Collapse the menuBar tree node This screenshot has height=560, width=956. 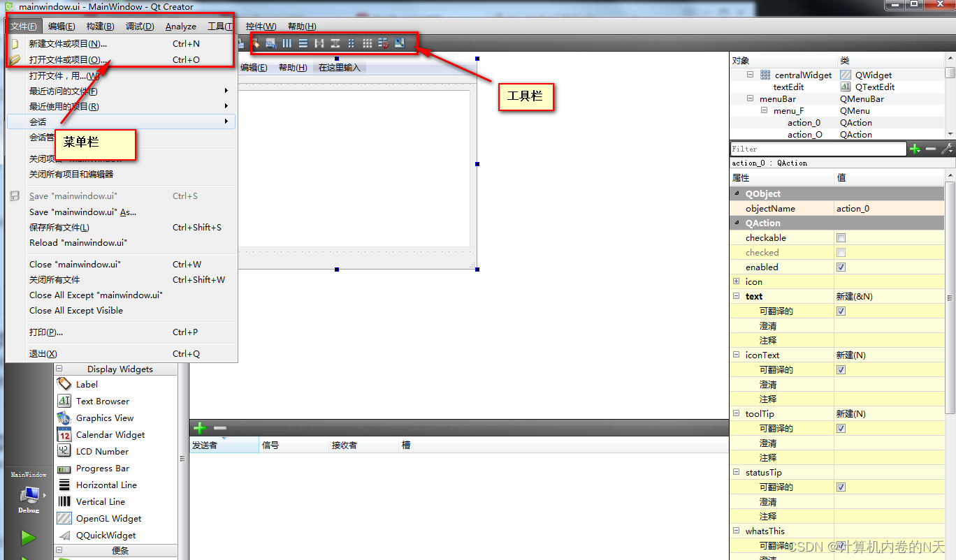pyautogui.click(x=751, y=98)
